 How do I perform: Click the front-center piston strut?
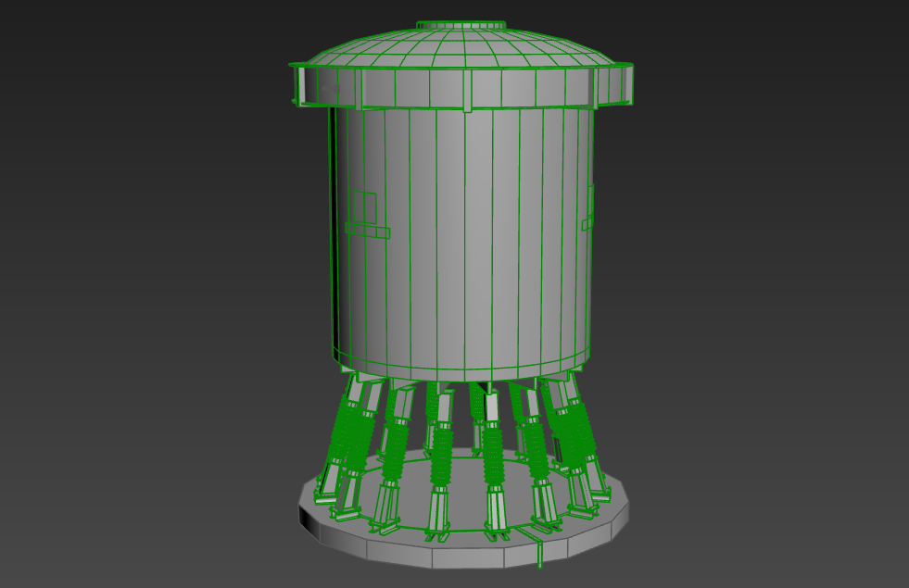445,444
